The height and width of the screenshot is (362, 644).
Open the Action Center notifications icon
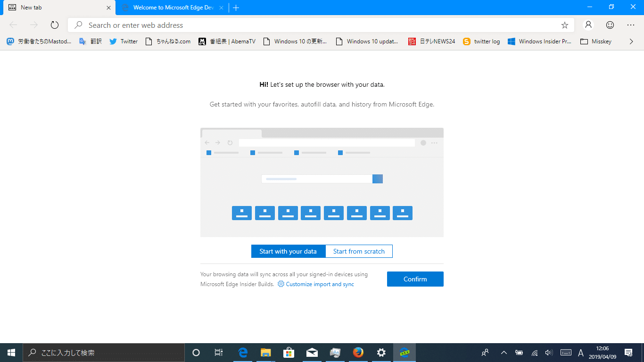pos(628,353)
